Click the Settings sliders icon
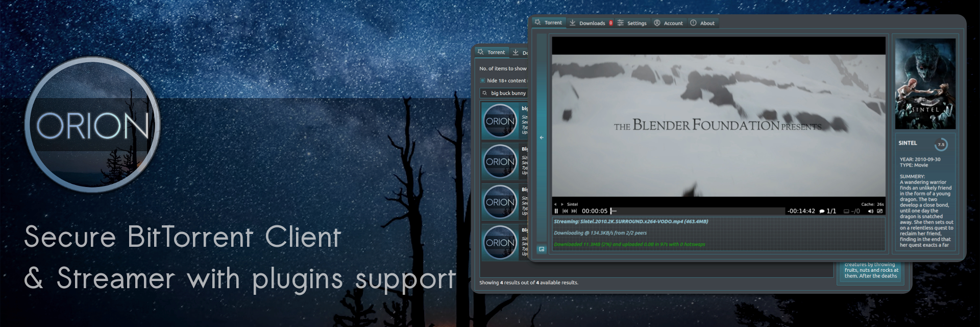Screen dimensions: 980x327 tap(621, 22)
